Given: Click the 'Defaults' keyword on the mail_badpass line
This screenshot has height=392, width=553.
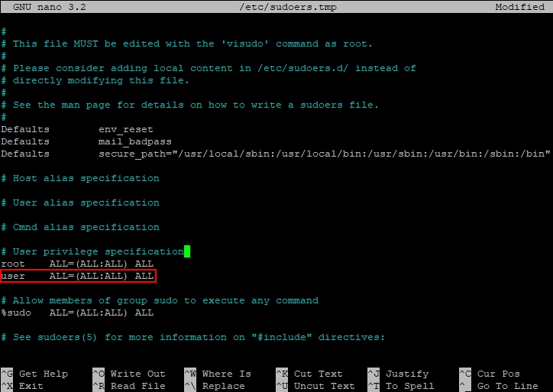Looking at the screenshot, I should (x=25, y=141).
